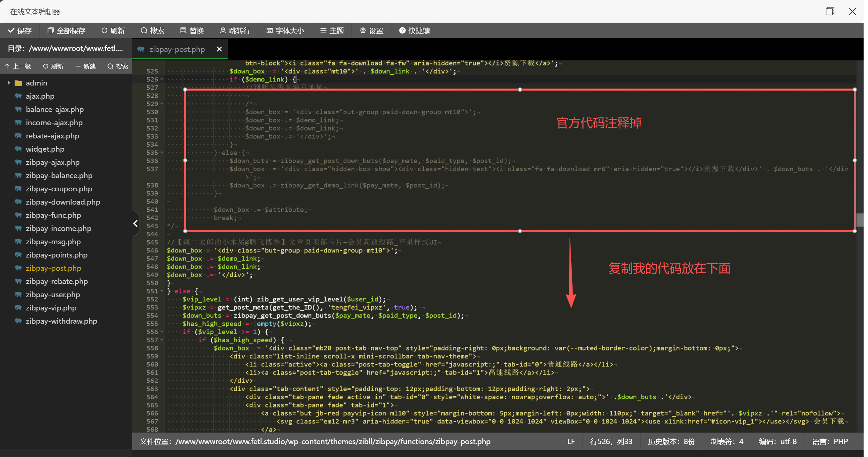Viewport: 868px width, 457px height.
Task: Close the zibpay-post.php tab
Action: 219,49
